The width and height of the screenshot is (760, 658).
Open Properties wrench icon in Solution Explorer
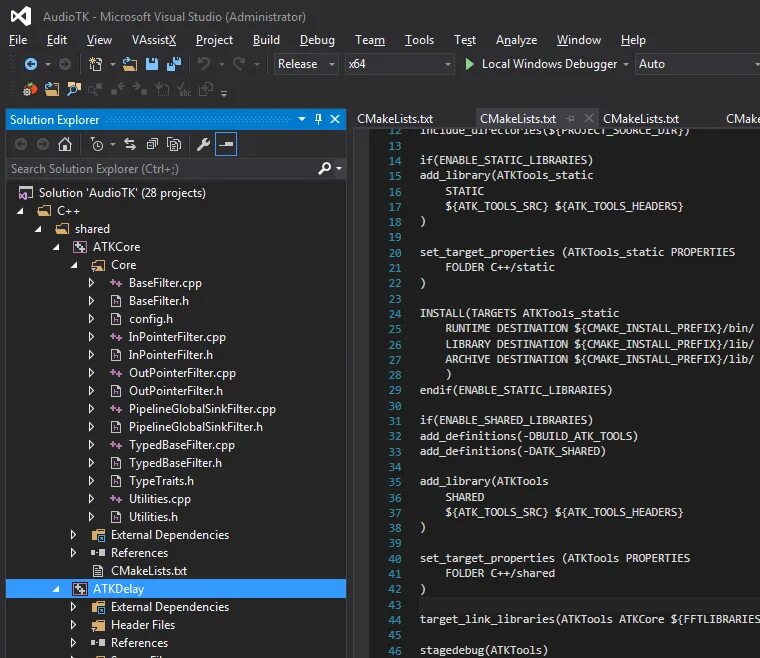203,144
